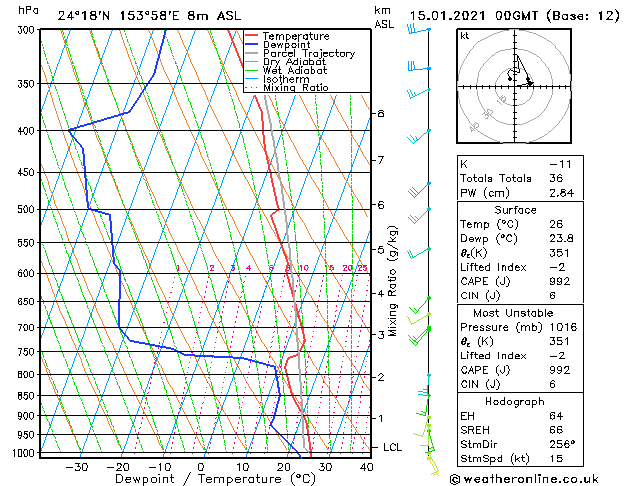Image resolution: width=629 pixels, height=486 pixels.
Task: Click the 'CAPE (J)' row under Surface
Action: (520, 281)
